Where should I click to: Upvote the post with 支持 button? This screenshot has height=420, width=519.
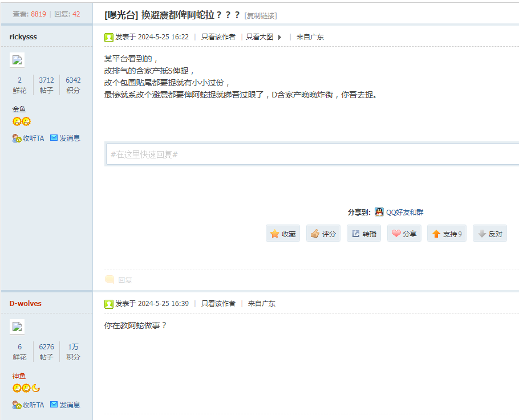point(447,234)
